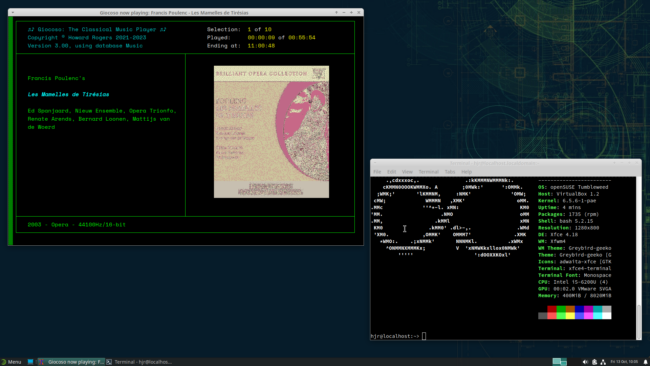Click the text 'Francis Poulenc's'

coord(56,78)
